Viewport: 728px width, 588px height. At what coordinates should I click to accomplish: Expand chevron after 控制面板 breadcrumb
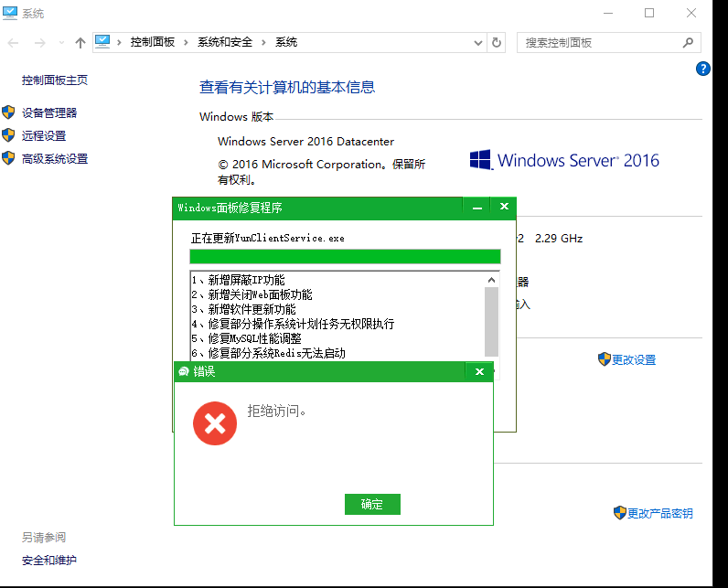[186, 43]
